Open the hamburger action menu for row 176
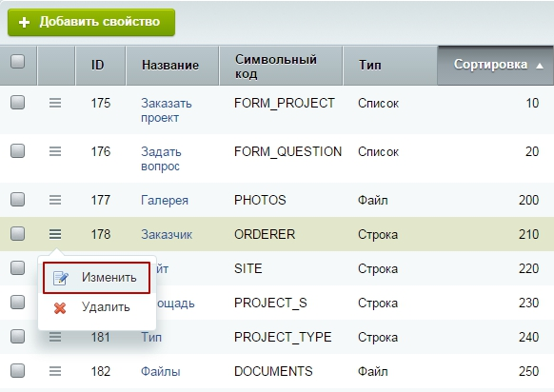The width and height of the screenshot is (554, 392). pyautogui.click(x=55, y=151)
